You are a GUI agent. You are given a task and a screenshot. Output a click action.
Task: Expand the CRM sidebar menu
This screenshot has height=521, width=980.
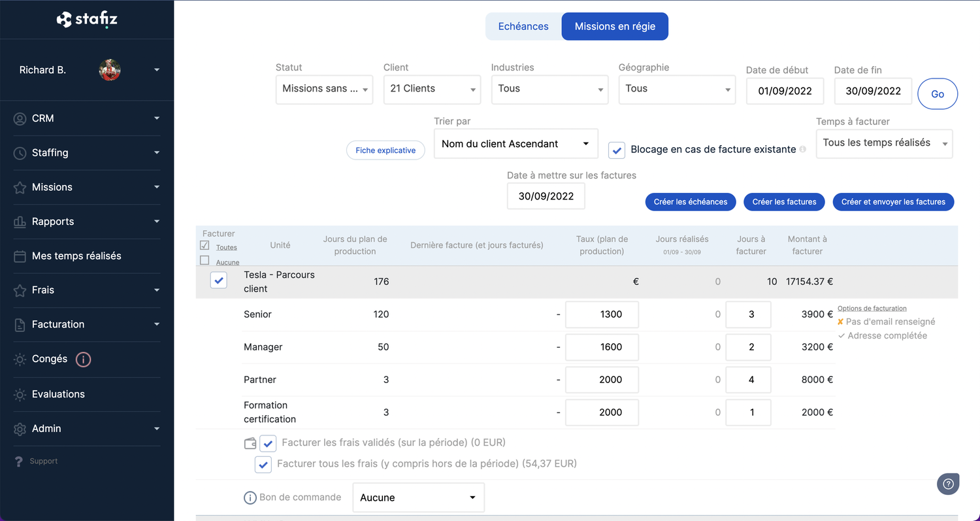coord(86,118)
